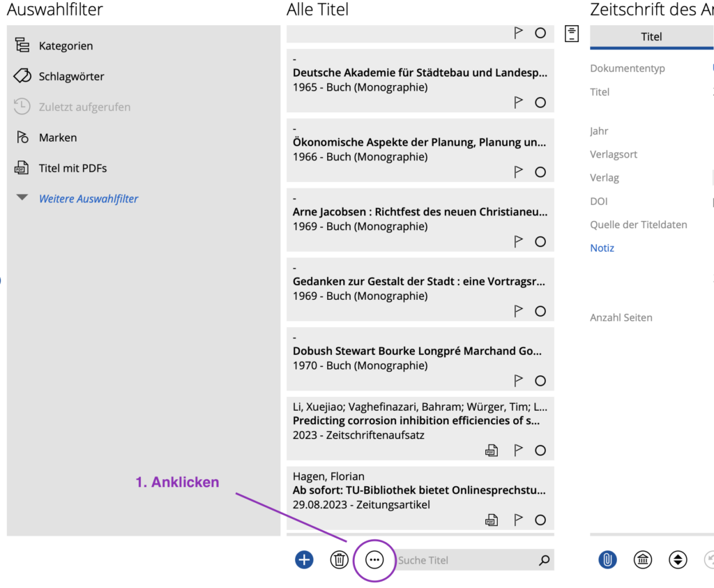Select circle of topmost title row
This screenshot has height=588, width=714.
(x=540, y=33)
